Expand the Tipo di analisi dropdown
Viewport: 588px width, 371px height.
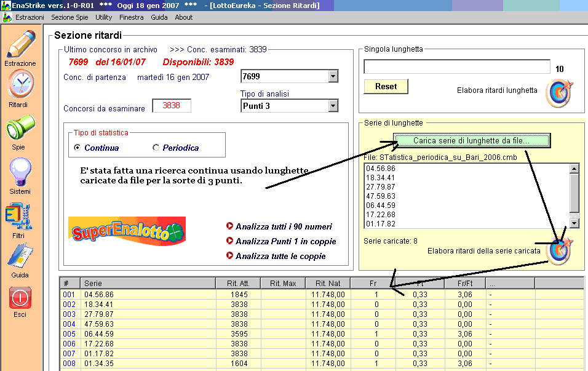(333, 106)
